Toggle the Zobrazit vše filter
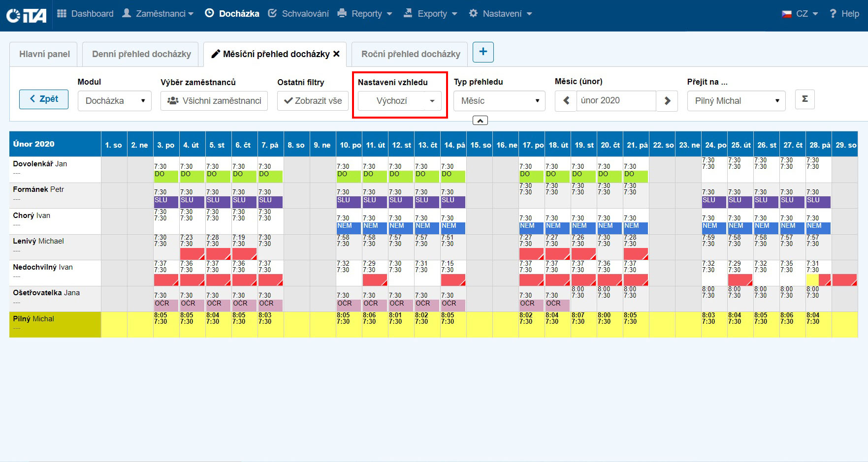Image resolution: width=868 pixels, height=462 pixels. point(313,101)
